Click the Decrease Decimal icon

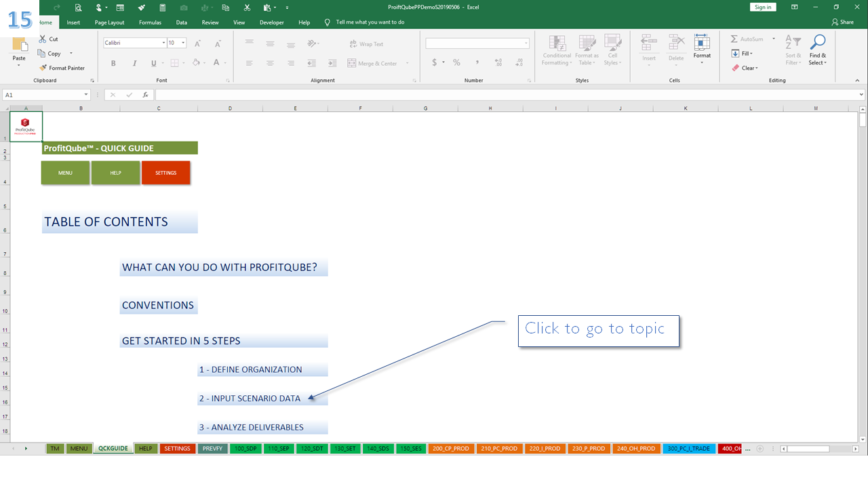click(x=519, y=62)
